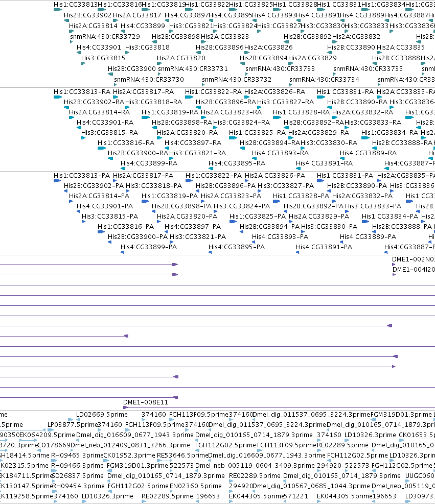Open EST RH09466.3prime
This screenshot has height=504, width=435.
[77, 466]
